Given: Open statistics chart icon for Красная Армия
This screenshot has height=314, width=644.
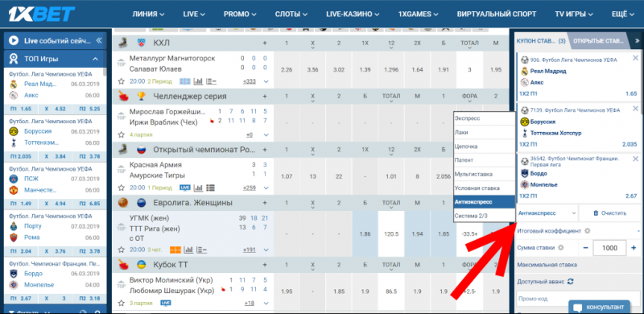Looking at the screenshot, I should point(198,188).
